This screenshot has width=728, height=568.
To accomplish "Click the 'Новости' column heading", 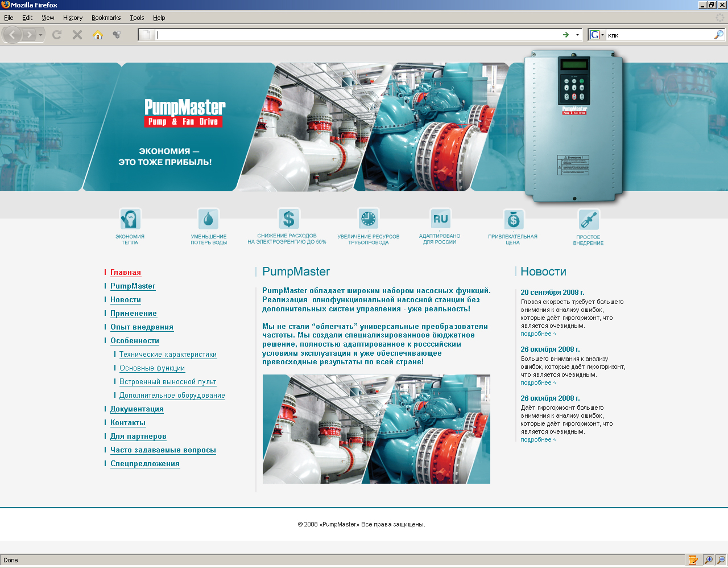I will pyautogui.click(x=543, y=272).
